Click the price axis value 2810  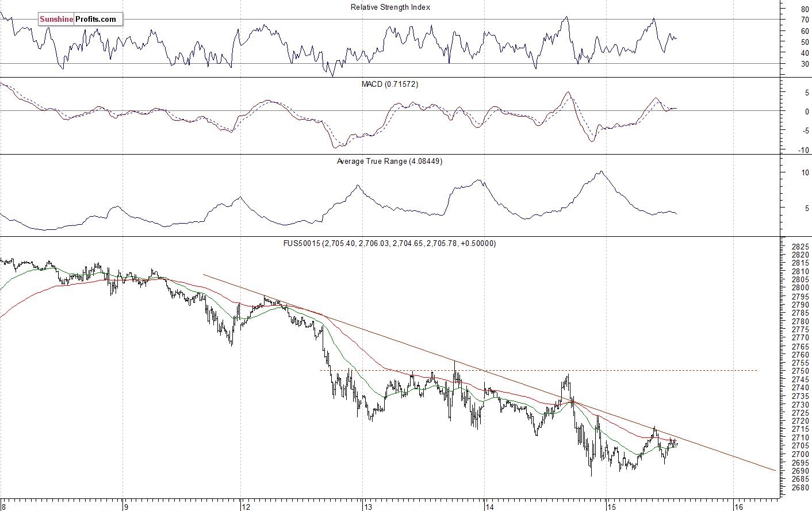pos(800,271)
